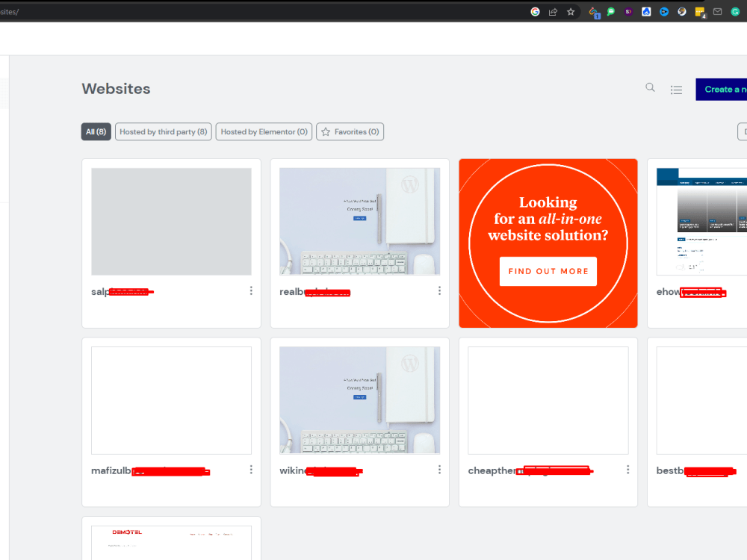This screenshot has height=560, width=747.
Task: Click the star icon on the Favorites filter
Action: point(326,131)
